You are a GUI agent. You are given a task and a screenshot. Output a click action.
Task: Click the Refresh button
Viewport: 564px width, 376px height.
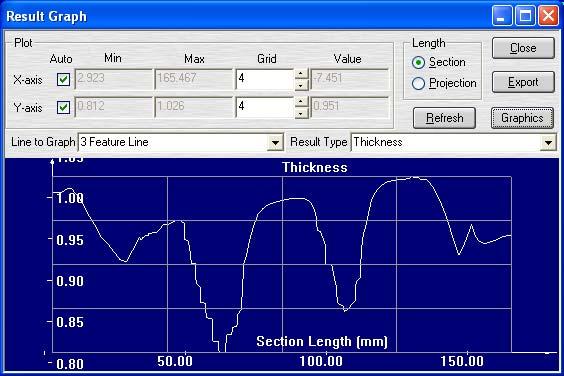point(445,118)
